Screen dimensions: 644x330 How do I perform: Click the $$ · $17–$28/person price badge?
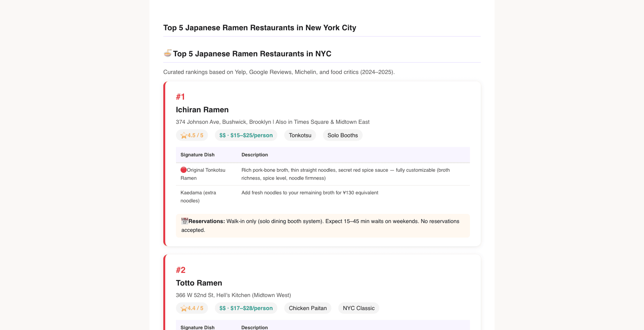click(x=246, y=308)
